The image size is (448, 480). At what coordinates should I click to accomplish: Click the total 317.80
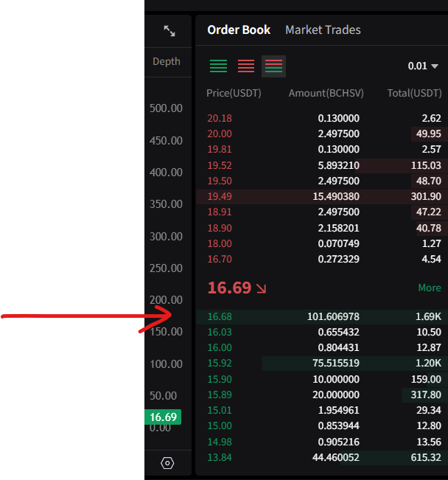[x=426, y=395]
